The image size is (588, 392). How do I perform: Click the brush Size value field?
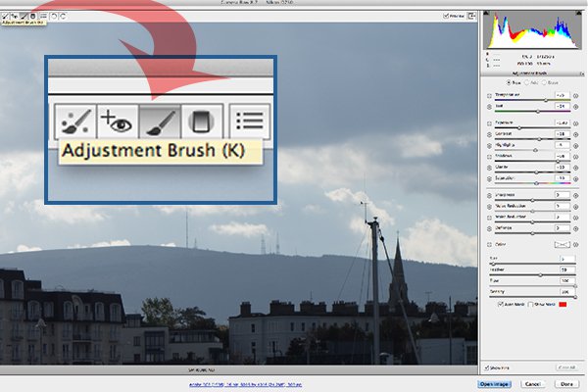point(567,259)
